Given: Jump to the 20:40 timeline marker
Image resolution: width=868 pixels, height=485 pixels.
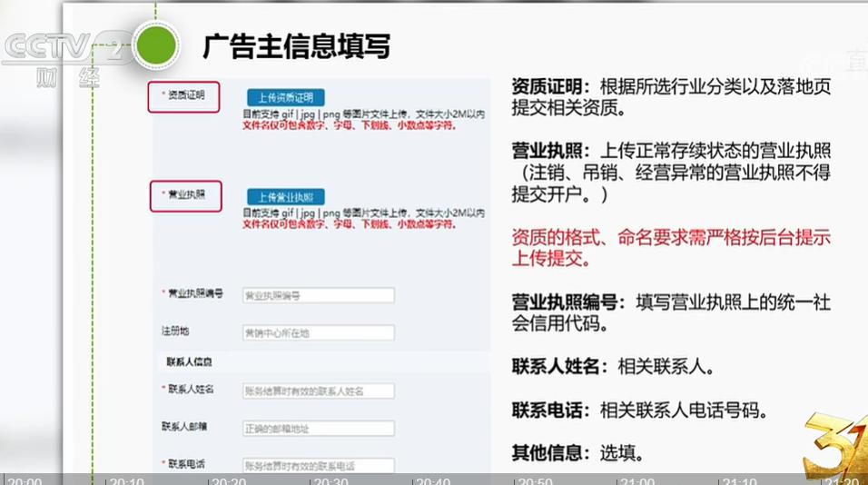Looking at the screenshot, I should click(433, 480).
